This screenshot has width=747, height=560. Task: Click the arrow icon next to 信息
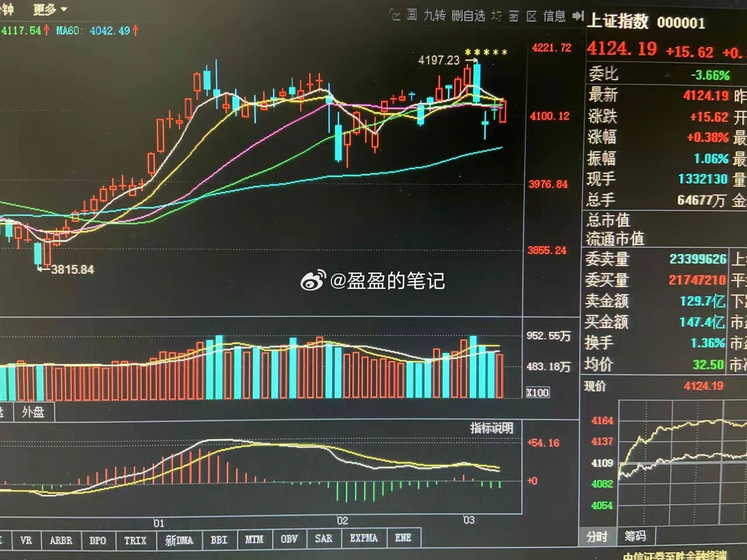(578, 16)
